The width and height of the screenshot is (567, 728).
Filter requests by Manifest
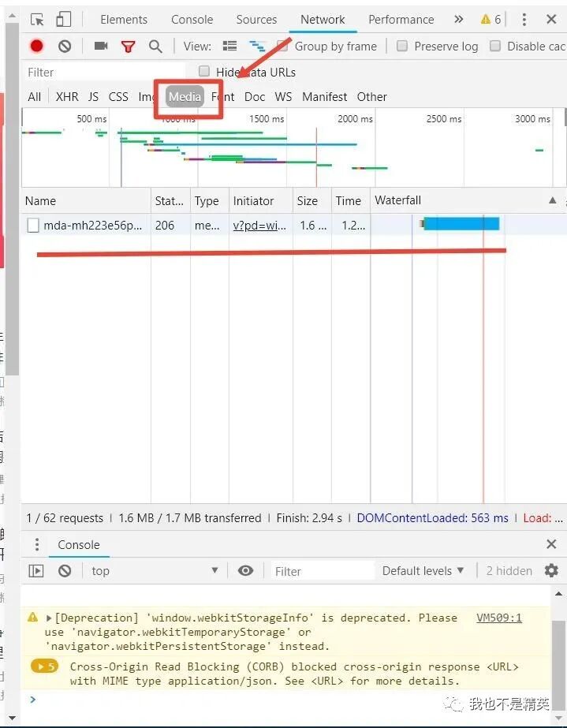coord(325,96)
